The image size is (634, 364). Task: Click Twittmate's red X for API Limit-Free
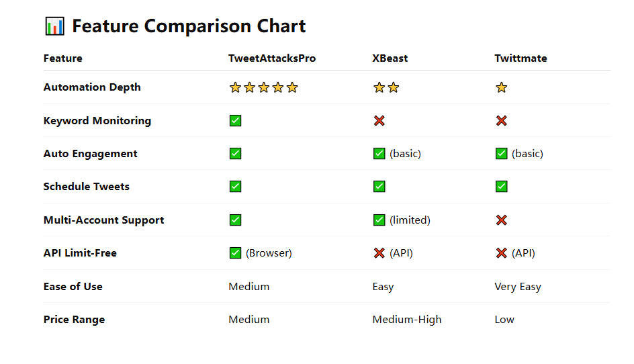(x=502, y=253)
